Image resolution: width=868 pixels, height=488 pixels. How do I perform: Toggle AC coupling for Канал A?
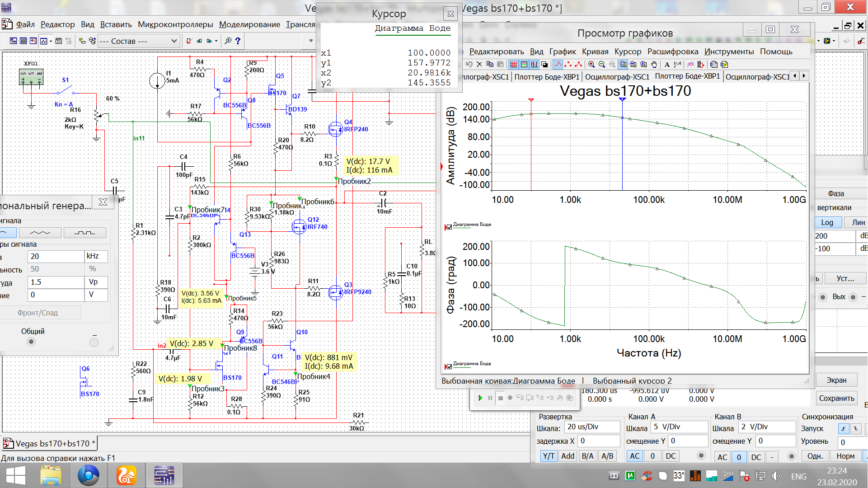point(635,456)
